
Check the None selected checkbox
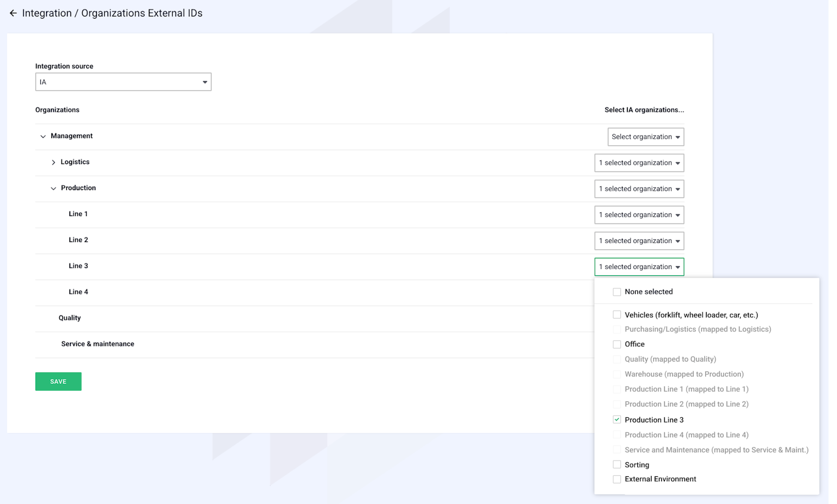point(617,292)
